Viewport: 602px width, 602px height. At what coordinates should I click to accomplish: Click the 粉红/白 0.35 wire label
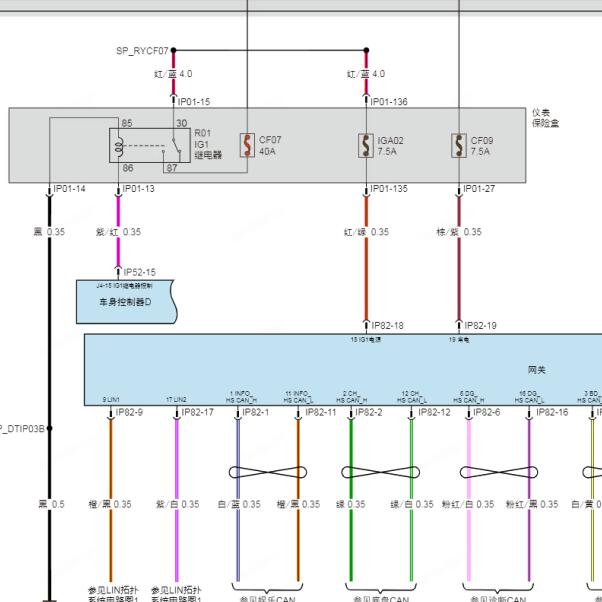468,504
